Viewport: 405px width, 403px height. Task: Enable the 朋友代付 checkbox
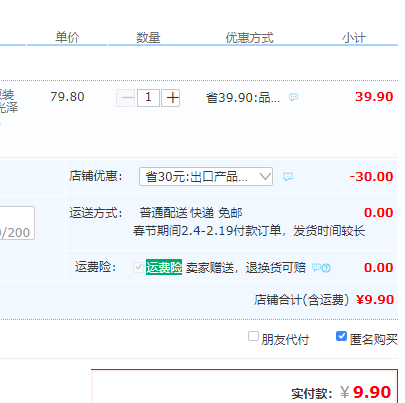(x=253, y=336)
